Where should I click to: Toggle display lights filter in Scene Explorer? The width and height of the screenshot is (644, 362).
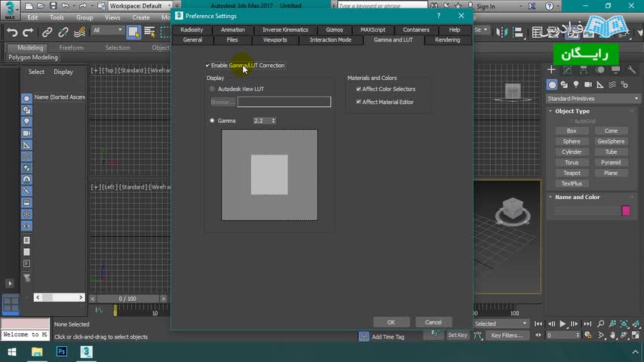click(x=26, y=121)
